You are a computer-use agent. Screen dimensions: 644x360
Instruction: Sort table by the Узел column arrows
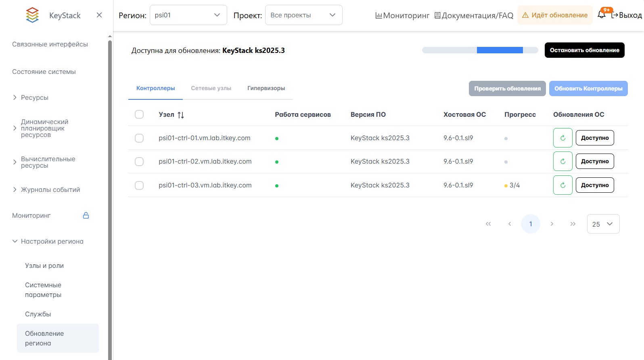coord(181,115)
